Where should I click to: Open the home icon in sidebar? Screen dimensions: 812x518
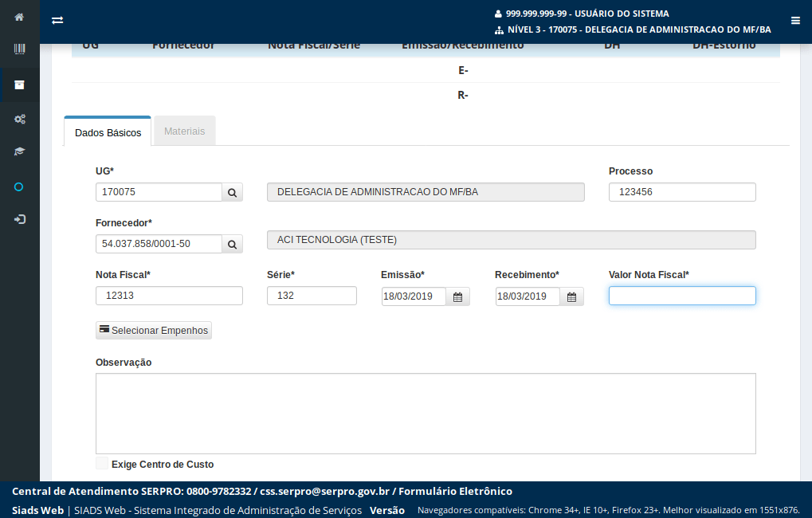pyautogui.click(x=19, y=17)
